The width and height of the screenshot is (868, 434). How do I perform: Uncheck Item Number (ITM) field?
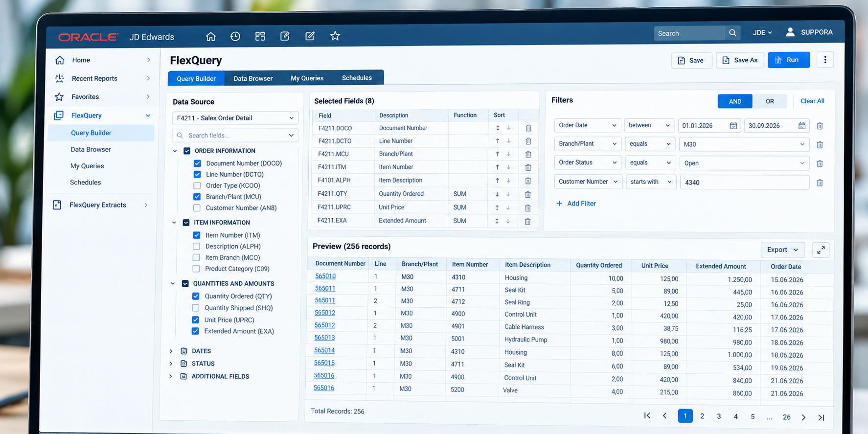pyautogui.click(x=197, y=235)
